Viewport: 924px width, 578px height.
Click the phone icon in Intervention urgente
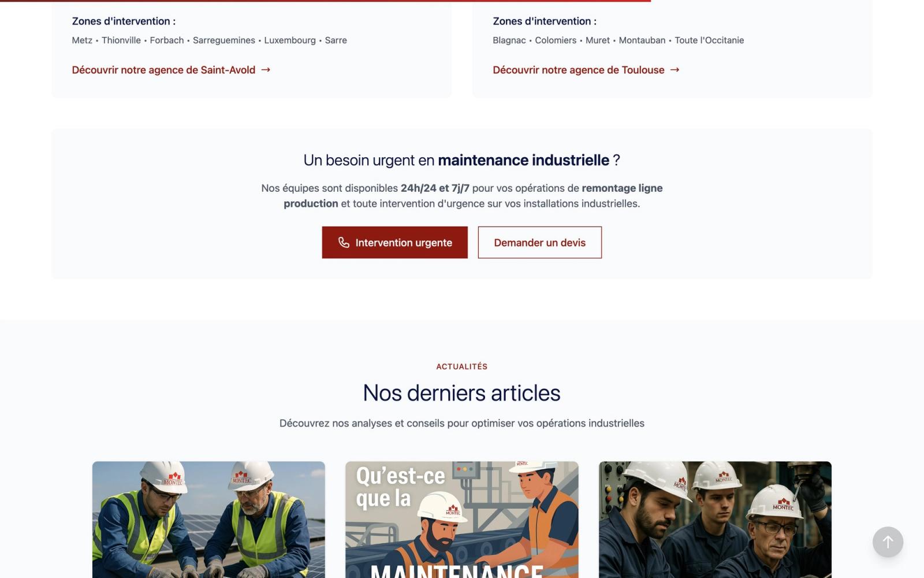tap(344, 243)
